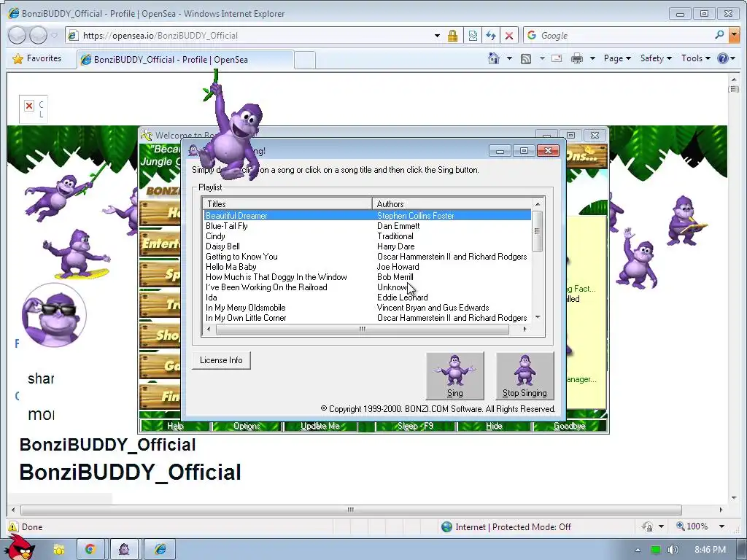747x560 pixels.
Task: Click the Internet Explorer back arrow button
Action: (18, 35)
